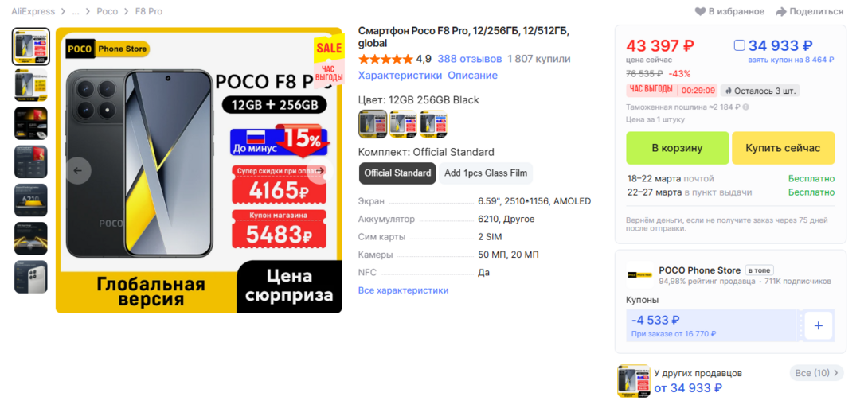868x416 pixels.
Task: Click the Купить сейчас button
Action: click(x=784, y=148)
